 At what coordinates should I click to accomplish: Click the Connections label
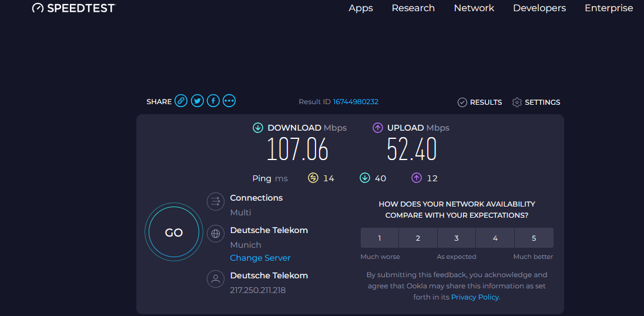[x=256, y=198]
